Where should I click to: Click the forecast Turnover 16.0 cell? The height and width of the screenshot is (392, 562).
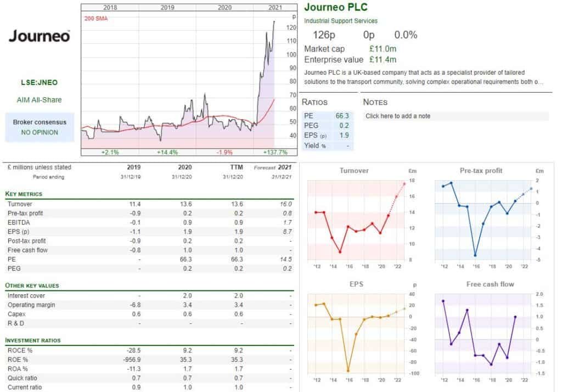click(285, 204)
